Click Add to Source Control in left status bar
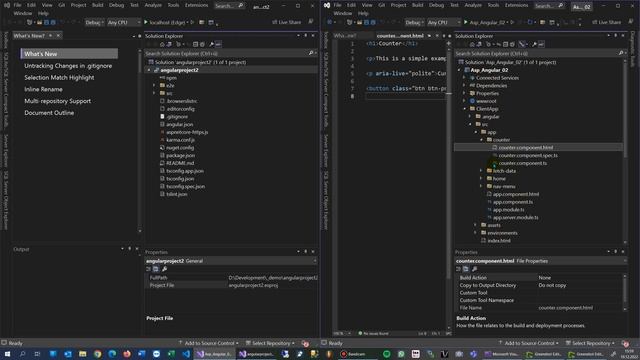This screenshot has height=360, width=640. (209, 343)
